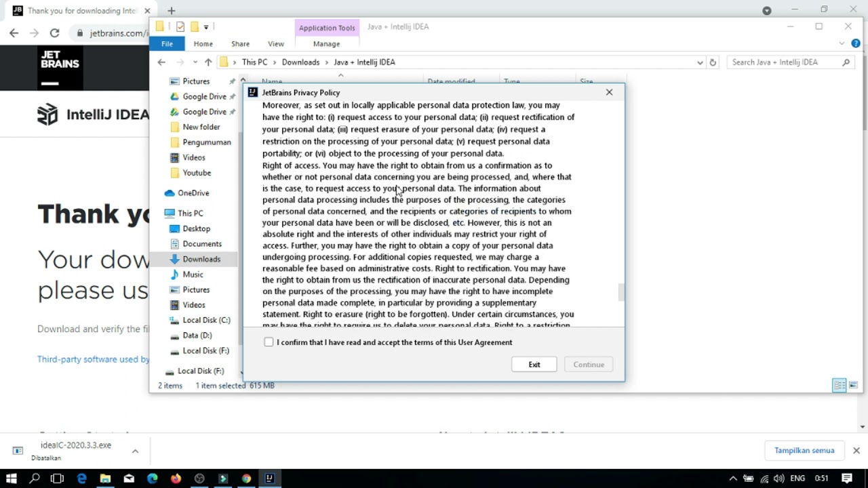Select Data (D:) drive in the sidebar
The height and width of the screenshot is (488, 868).
tap(197, 335)
